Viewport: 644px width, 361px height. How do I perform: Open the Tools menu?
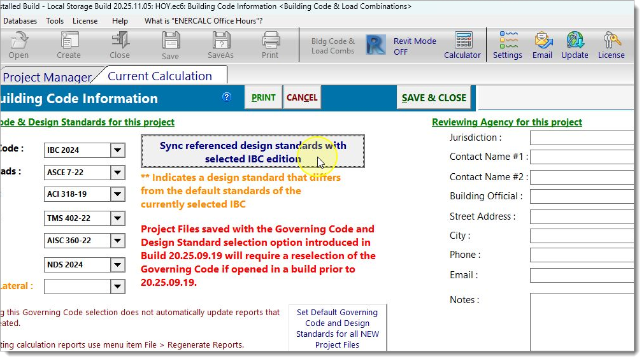coord(55,20)
